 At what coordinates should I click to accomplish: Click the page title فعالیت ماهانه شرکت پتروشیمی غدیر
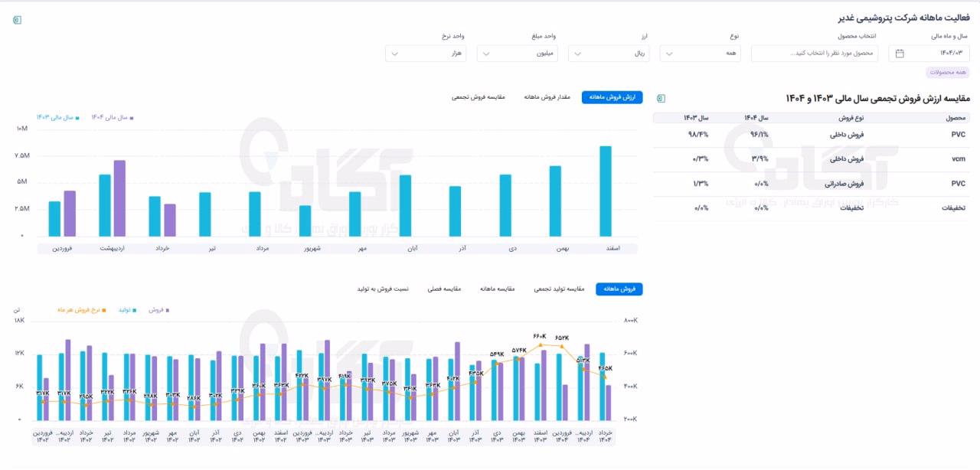(x=906, y=17)
